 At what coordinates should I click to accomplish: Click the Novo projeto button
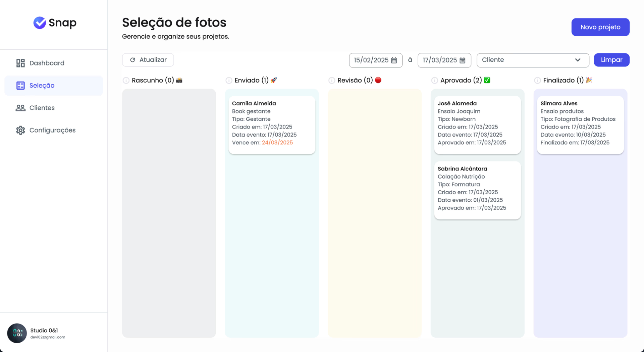pos(600,27)
